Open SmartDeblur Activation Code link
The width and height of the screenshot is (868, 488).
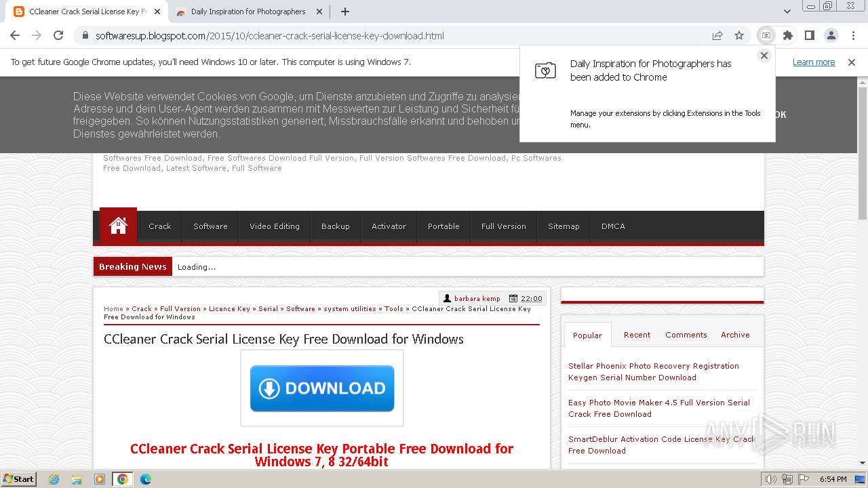(x=662, y=445)
